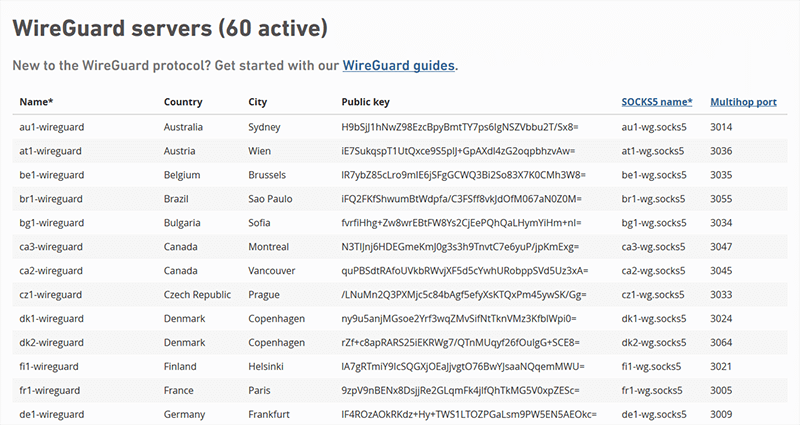Click the Brussels city cell
This screenshot has height=425, width=800.
tap(267, 176)
